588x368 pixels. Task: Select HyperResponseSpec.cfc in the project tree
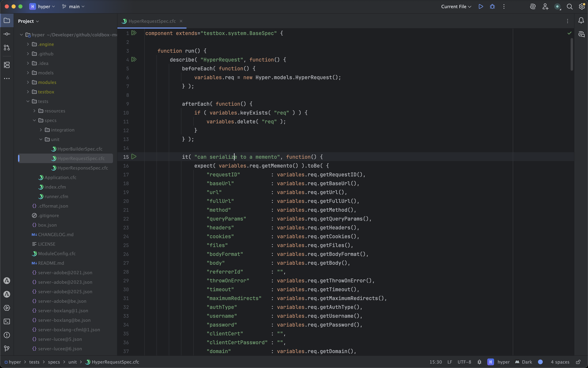pyautogui.click(x=83, y=168)
